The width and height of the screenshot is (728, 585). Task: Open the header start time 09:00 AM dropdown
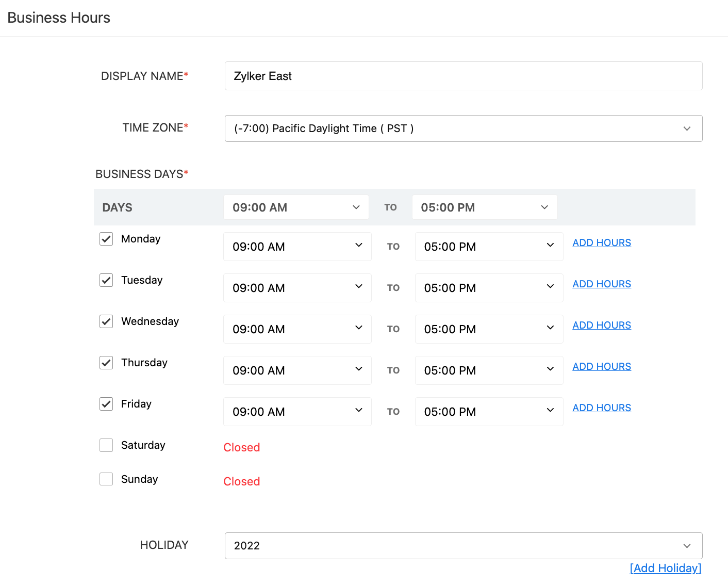click(x=296, y=207)
